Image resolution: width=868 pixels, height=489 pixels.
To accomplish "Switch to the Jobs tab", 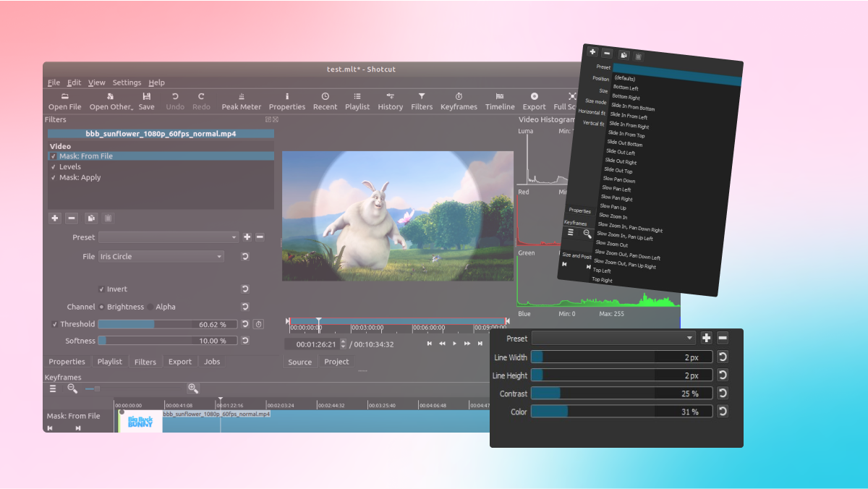I will (212, 362).
